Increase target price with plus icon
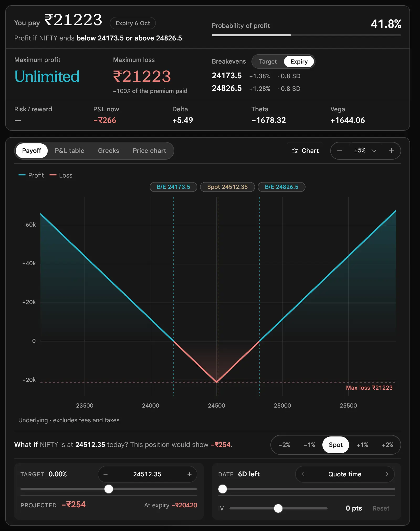The image size is (420, 531). [x=190, y=474]
